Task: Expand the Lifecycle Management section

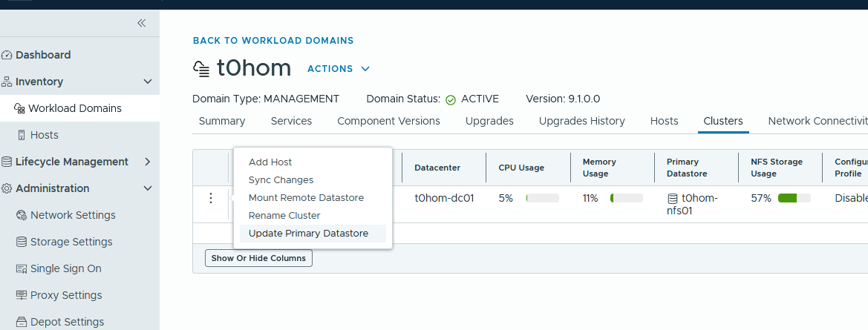Action: (148, 162)
